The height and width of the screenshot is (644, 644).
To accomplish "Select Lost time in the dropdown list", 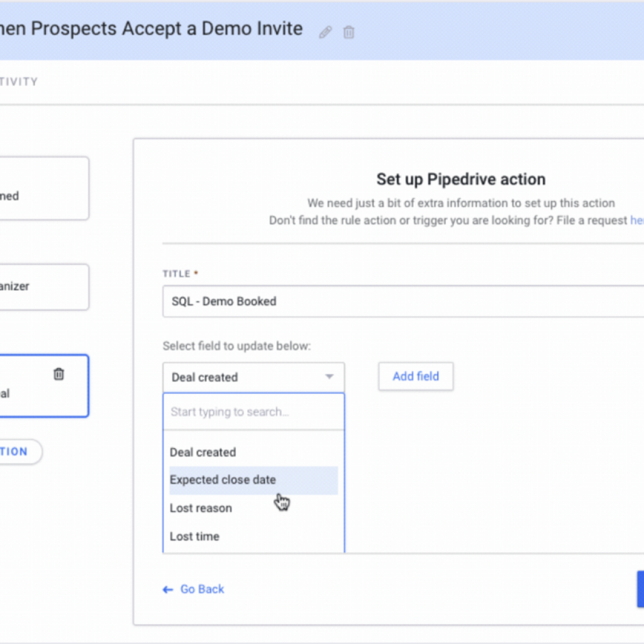I will (x=253, y=536).
